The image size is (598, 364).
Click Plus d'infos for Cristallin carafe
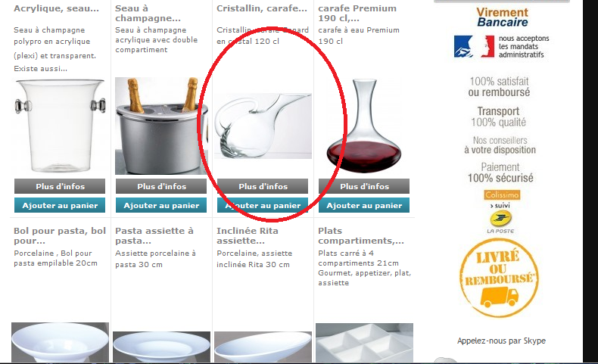click(263, 186)
